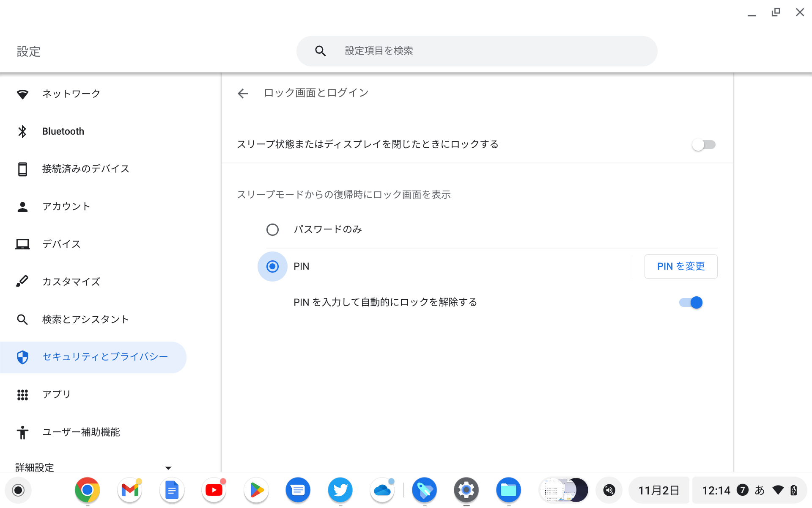Click the date 11月2日 in the shelf
This screenshot has height=508, width=812.
[x=658, y=490]
